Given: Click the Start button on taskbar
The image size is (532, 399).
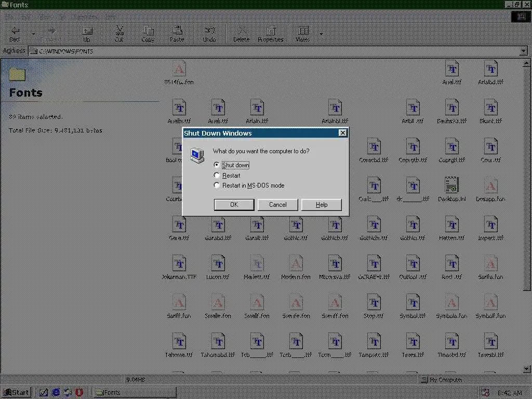Looking at the screenshot, I should tap(16, 393).
